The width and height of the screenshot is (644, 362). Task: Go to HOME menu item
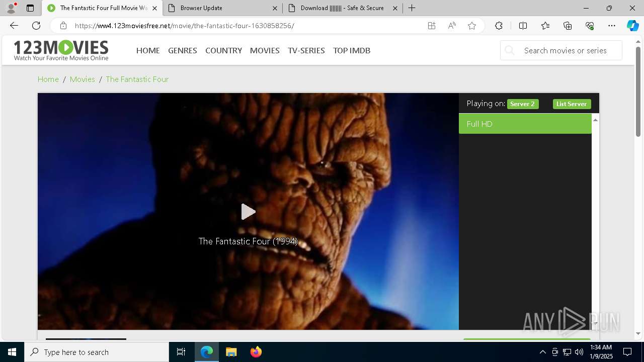[x=148, y=50]
